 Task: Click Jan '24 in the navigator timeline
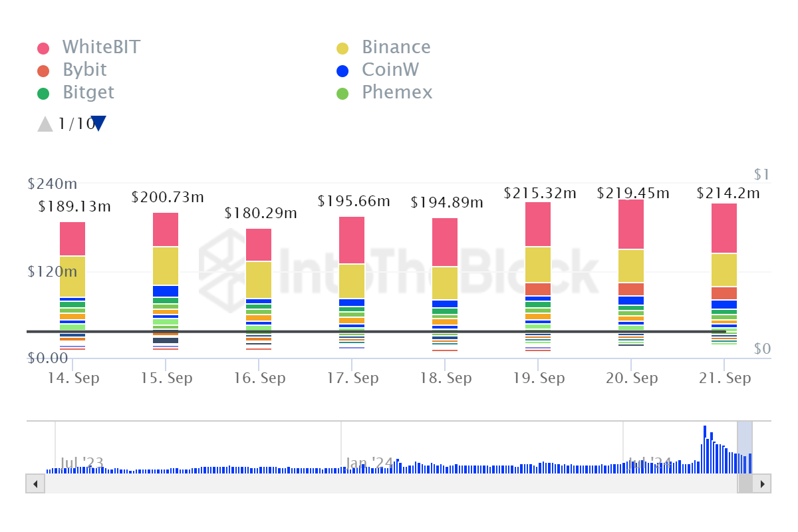click(x=370, y=462)
